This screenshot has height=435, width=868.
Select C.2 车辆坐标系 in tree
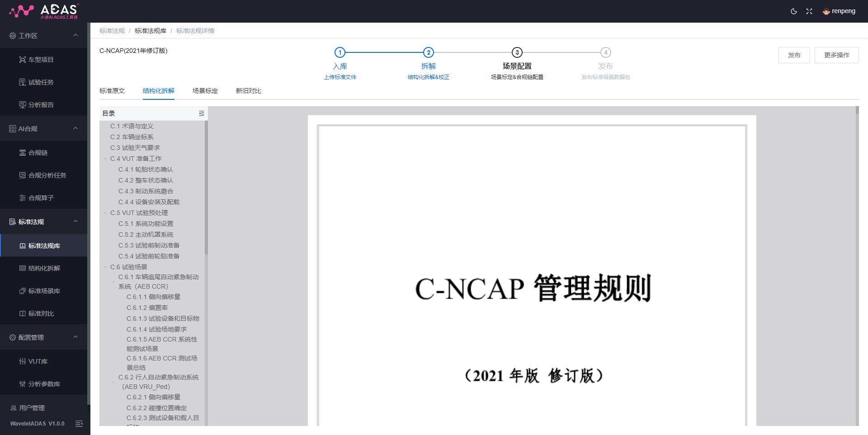click(x=132, y=137)
